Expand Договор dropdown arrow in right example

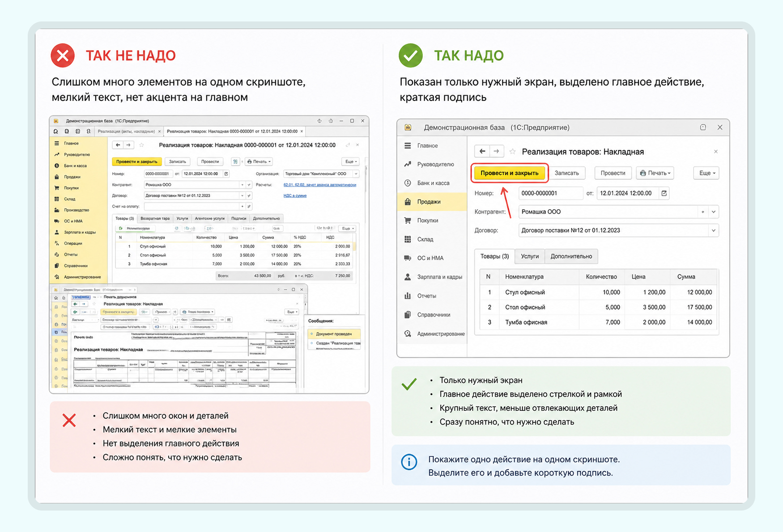click(x=713, y=231)
